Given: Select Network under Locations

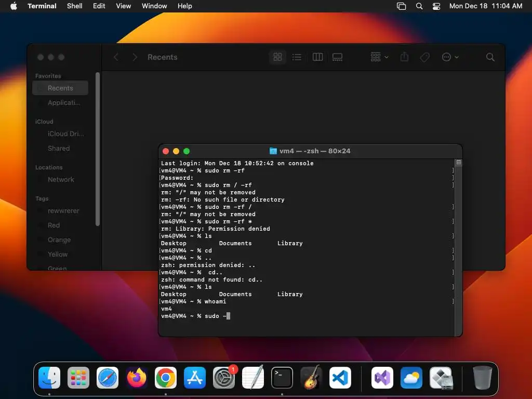Looking at the screenshot, I should [x=60, y=179].
